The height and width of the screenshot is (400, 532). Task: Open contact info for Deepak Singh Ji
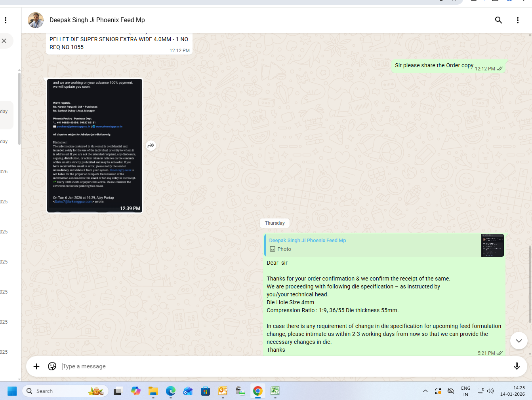(97, 20)
